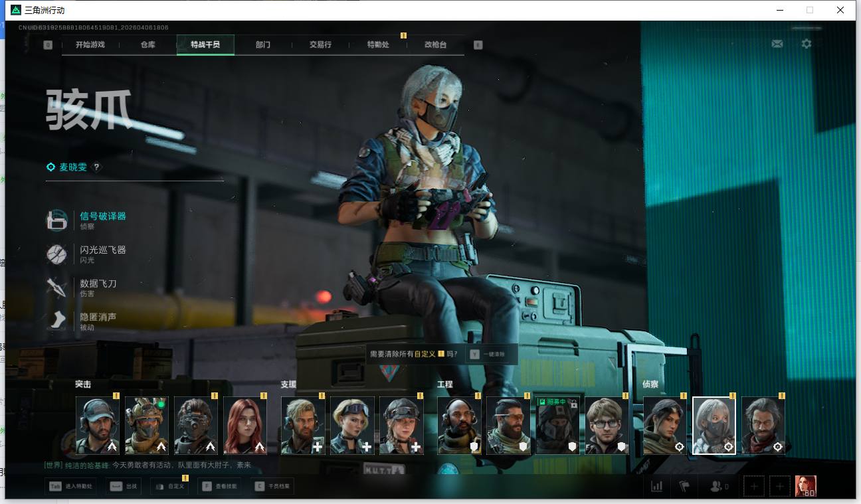Click the 一键清除 button
The width and height of the screenshot is (861, 504).
pos(492,355)
